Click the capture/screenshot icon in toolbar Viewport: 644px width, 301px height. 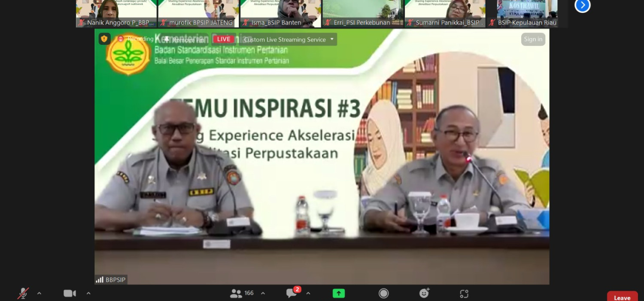click(x=464, y=294)
